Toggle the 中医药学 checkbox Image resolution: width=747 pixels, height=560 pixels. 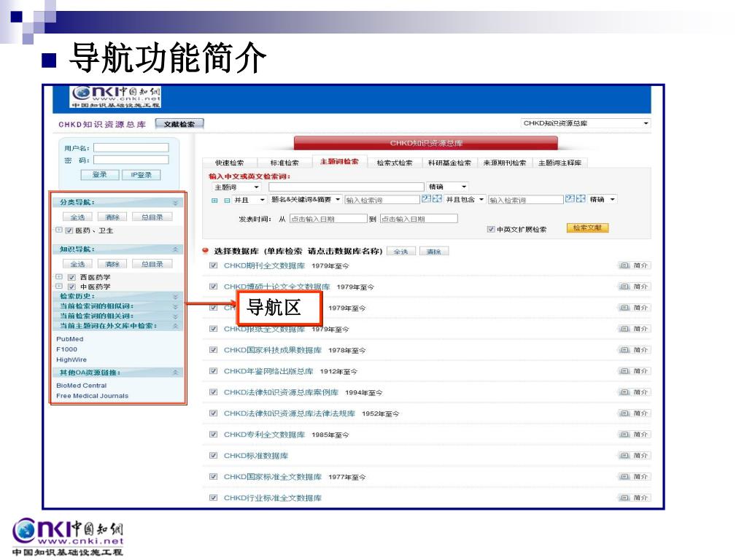pos(72,287)
